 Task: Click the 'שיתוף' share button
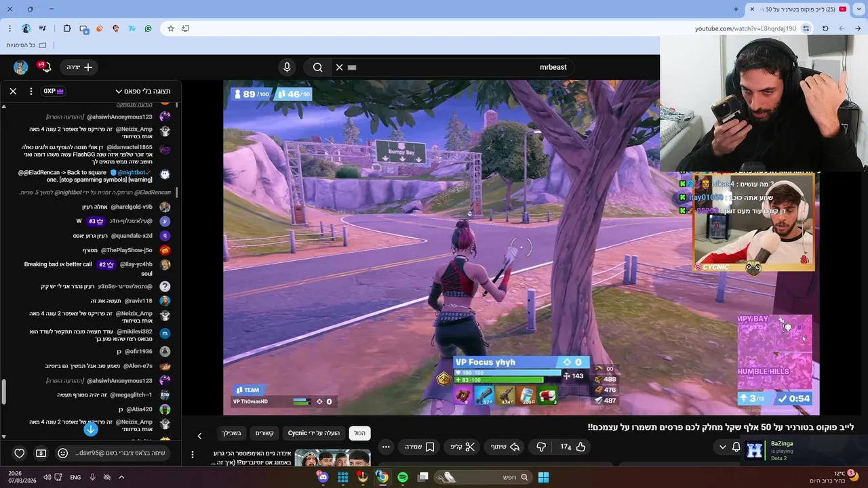[505, 447]
